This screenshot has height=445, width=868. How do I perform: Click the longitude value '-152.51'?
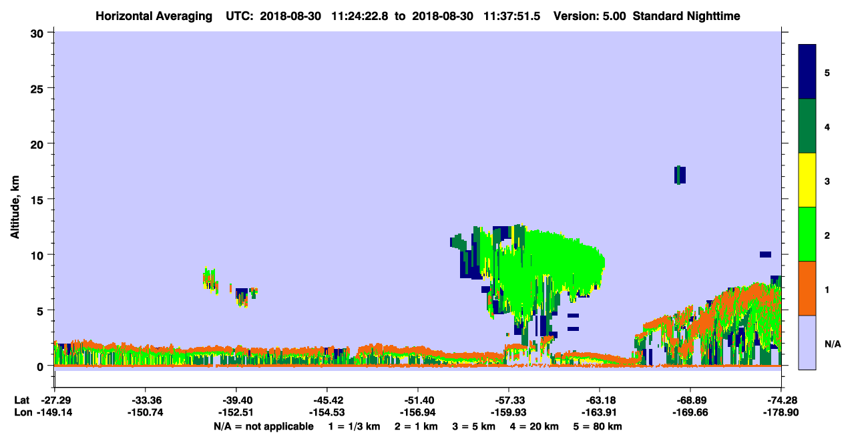click(236, 413)
